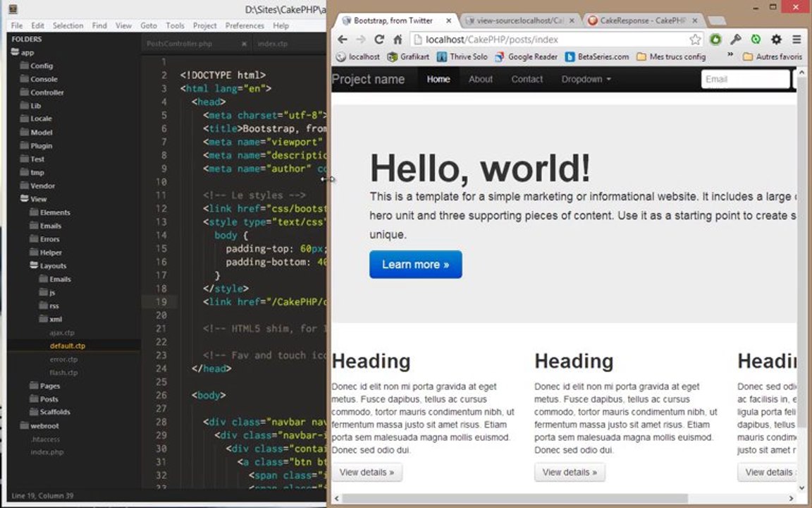Click the green circular extension icon
This screenshot has height=508, width=812.
pos(715,40)
